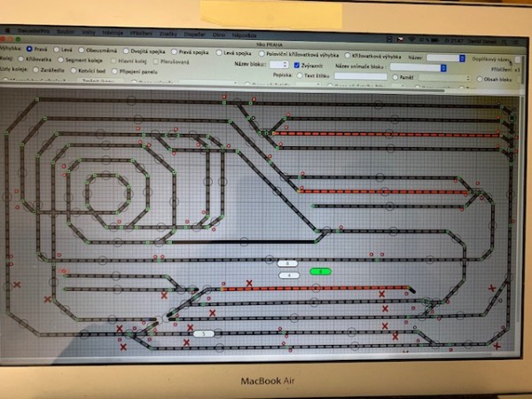Open the Apple menu

7,30
